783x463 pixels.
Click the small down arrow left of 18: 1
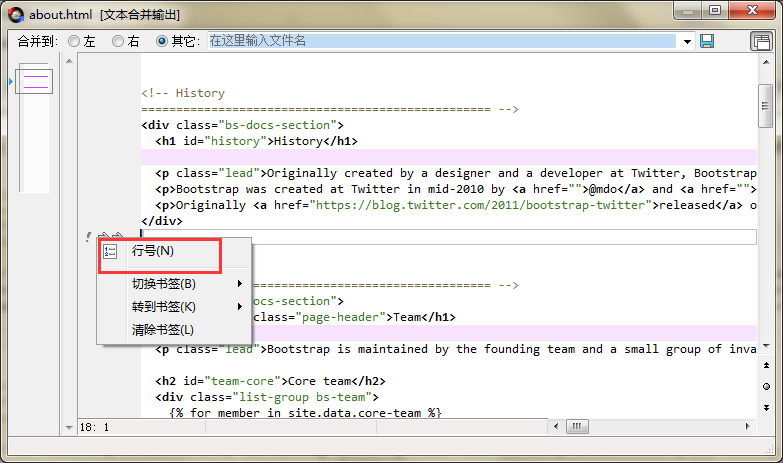[x=69, y=428]
